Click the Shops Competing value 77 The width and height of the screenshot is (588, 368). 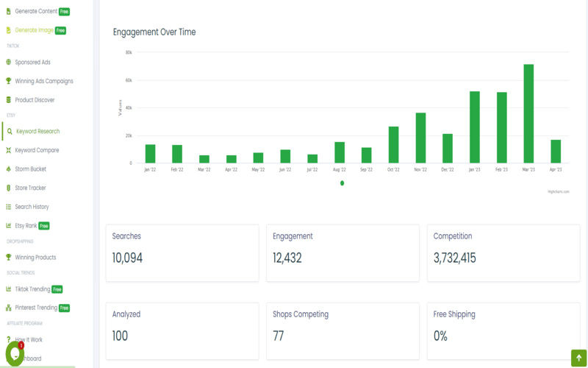279,336
